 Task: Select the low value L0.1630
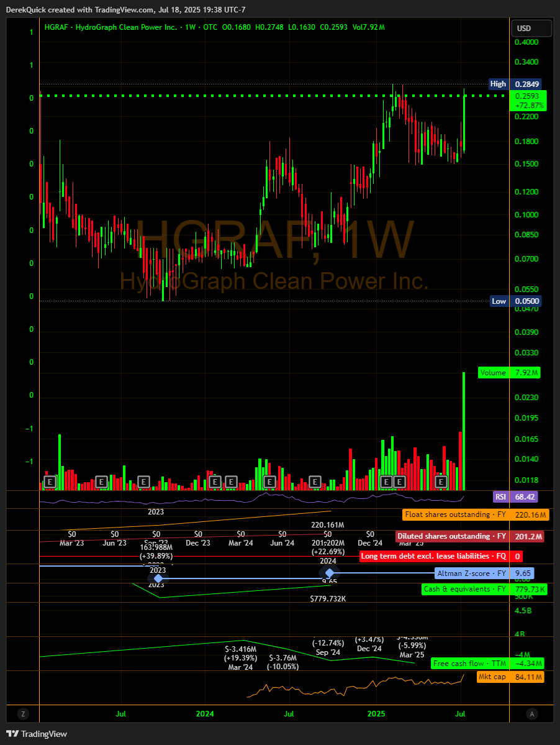point(301,27)
